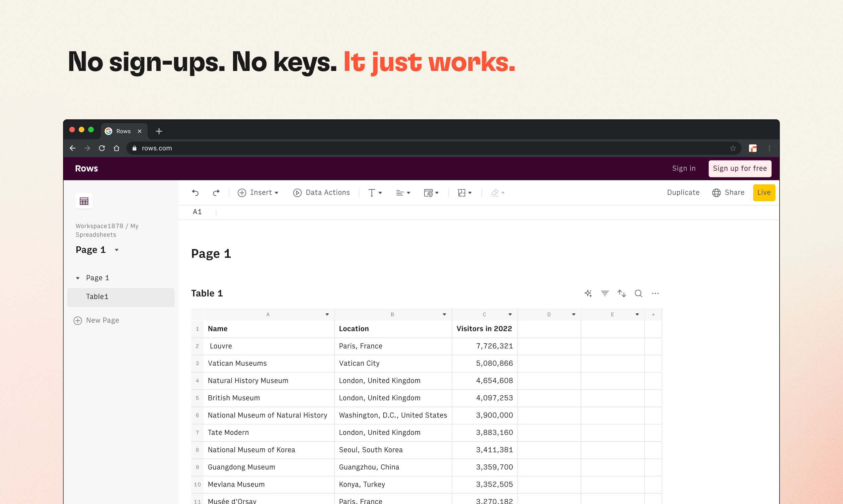The height and width of the screenshot is (504, 843).
Task: Click the AI sparkle icon for Table 1
Action: click(x=588, y=293)
